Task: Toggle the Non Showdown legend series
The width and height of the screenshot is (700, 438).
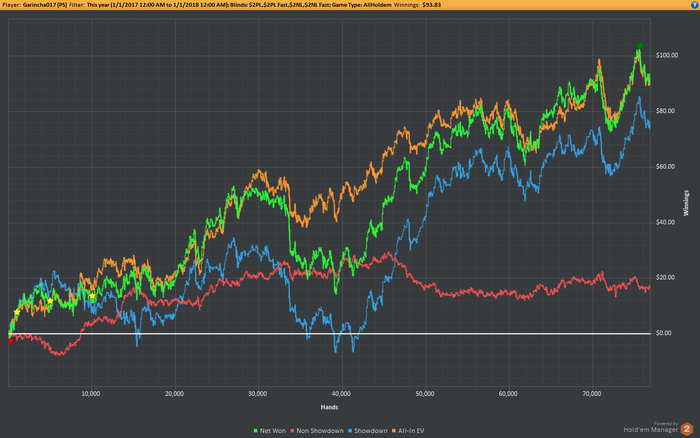Action: pyautogui.click(x=317, y=431)
